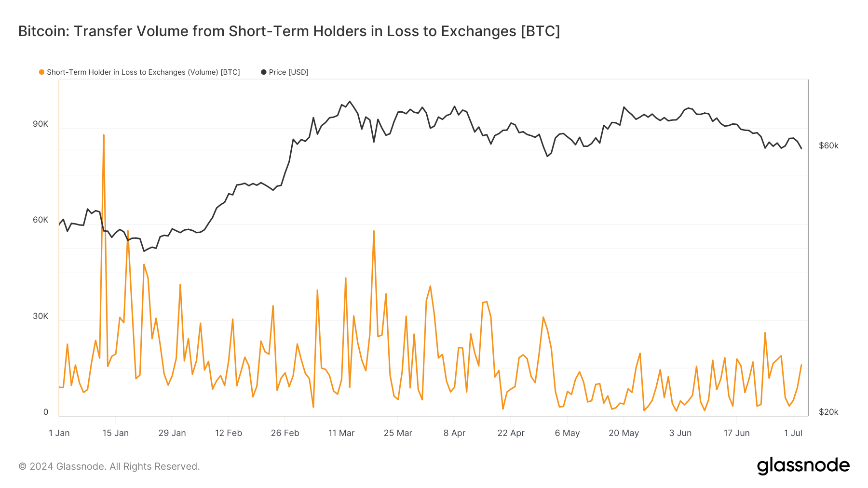868x488 pixels.
Task: Click the 90K y-axis label
Action: click(41, 124)
